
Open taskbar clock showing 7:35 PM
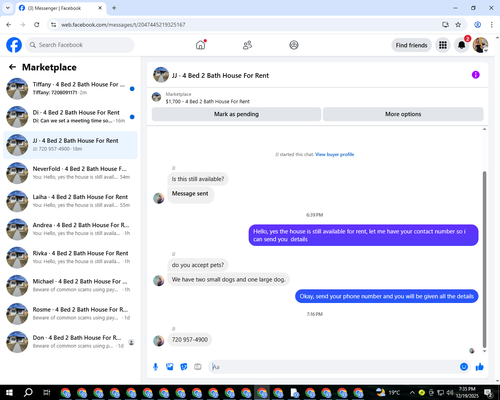[x=467, y=392]
